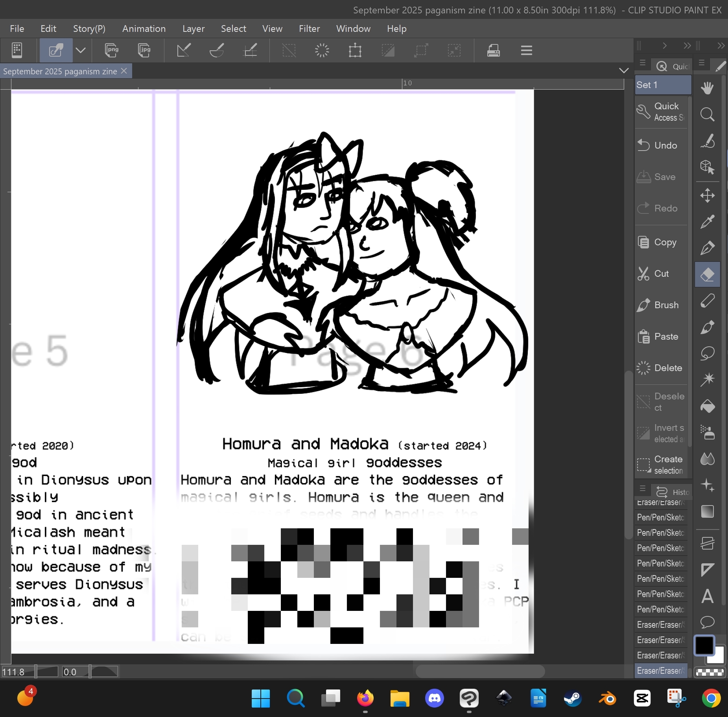This screenshot has height=717, width=728.
Task: Toggle snap to grid in the toolbar
Action: 250,50
